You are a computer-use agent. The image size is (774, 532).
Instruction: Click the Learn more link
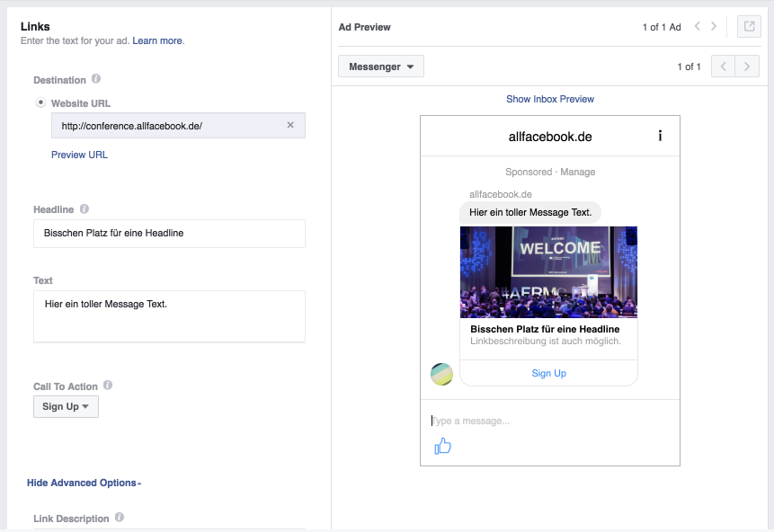click(x=157, y=41)
